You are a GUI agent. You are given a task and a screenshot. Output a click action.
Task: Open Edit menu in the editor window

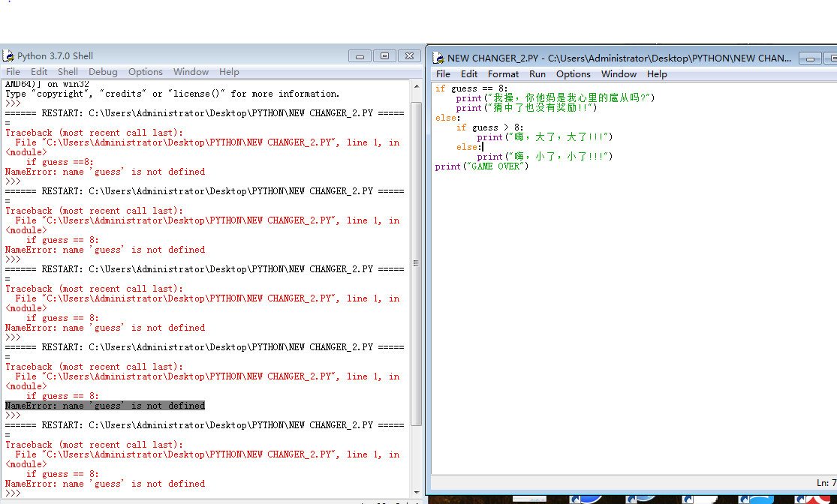469,73
